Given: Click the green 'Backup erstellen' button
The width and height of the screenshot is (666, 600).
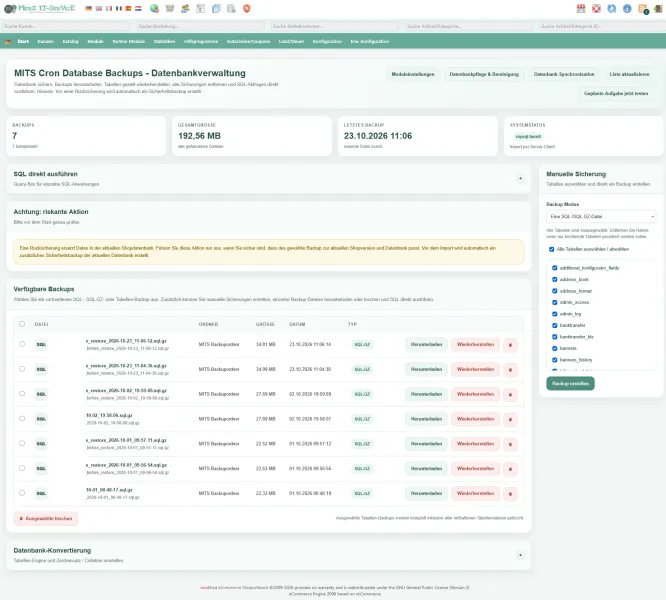Looking at the screenshot, I should coord(570,383).
